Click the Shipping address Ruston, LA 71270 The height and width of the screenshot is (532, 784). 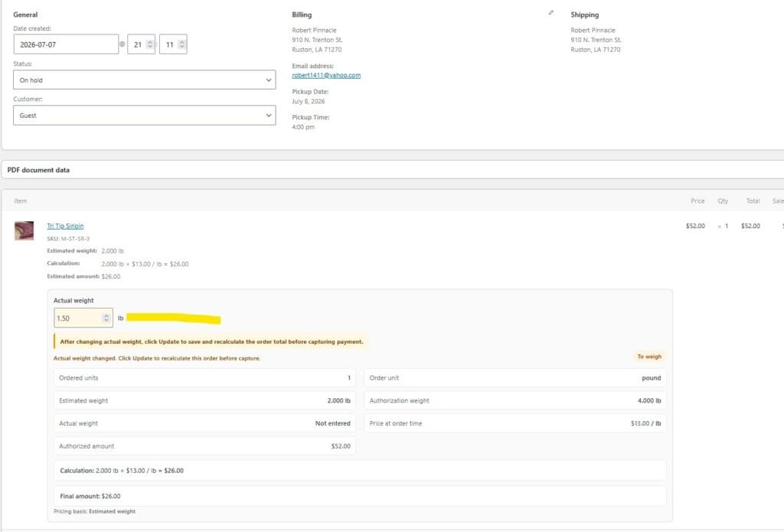tap(595, 50)
